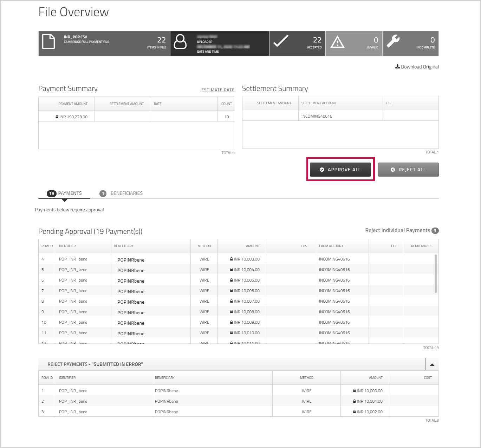Image resolution: width=481 pixels, height=448 pixels.
Task: Click the Remittances column header
Action: coord(421,246)
